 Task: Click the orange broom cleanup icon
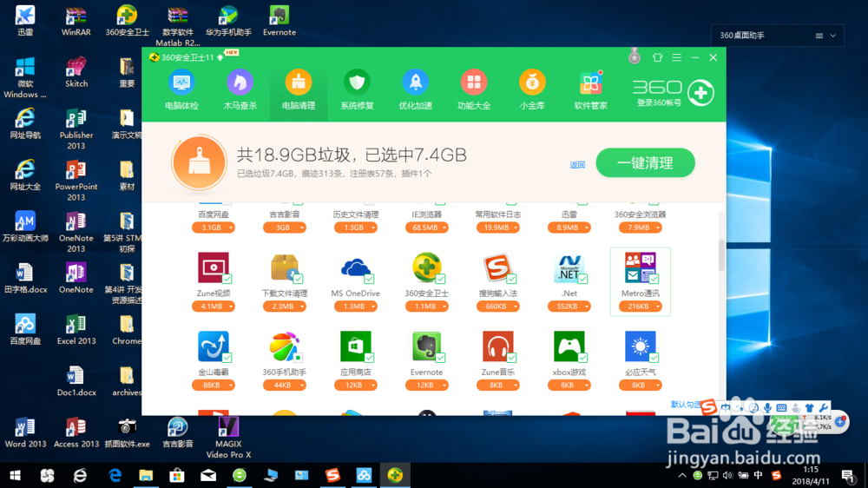click(x=199, y=163)
